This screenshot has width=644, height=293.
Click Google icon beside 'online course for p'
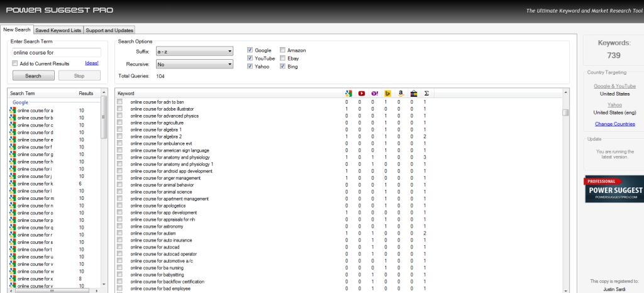pos(13,220)
